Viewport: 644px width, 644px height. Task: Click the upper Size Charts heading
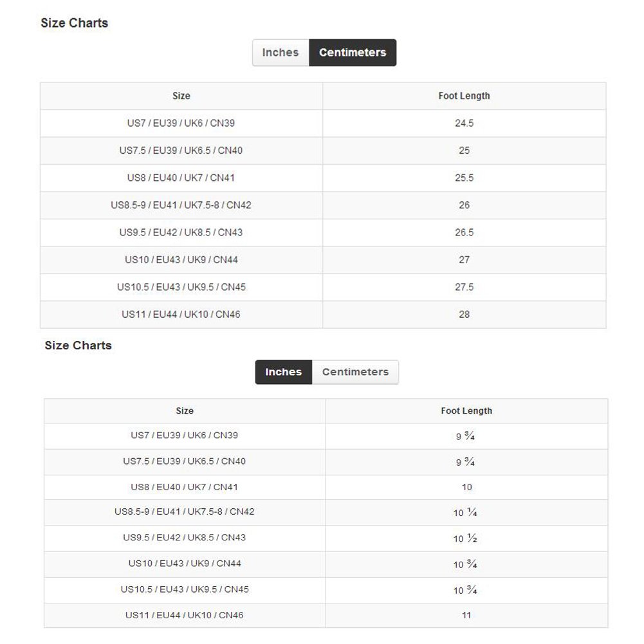[75, 23]
